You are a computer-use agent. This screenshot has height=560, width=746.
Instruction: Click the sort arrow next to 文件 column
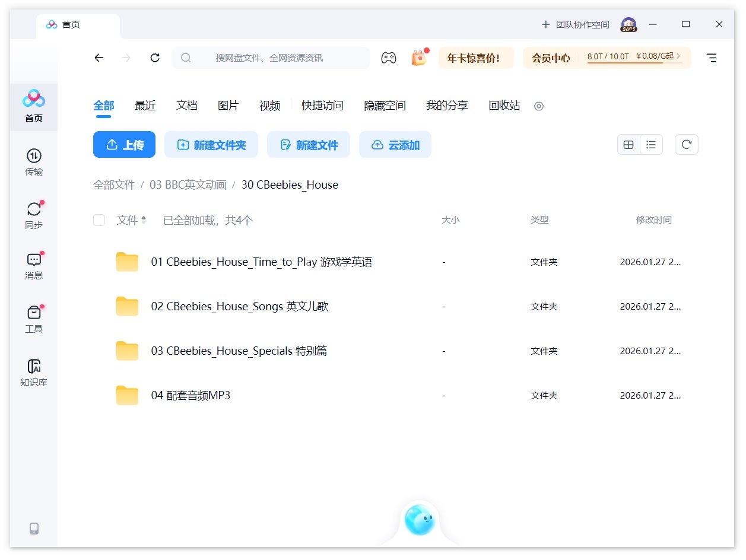pos(142,219)
